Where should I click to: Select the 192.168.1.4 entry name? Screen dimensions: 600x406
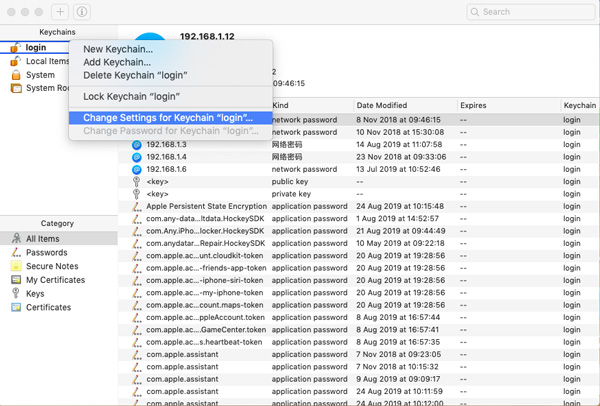click(x=166, y=157)
